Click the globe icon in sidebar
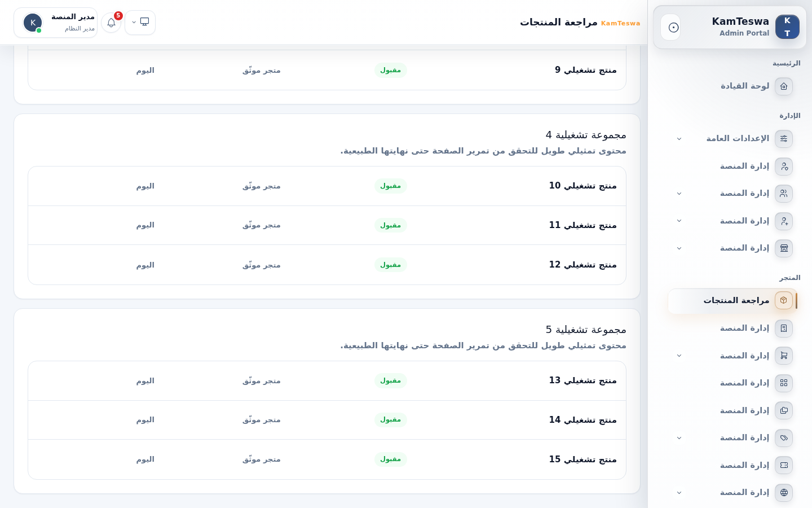 (x=784, y=493)
